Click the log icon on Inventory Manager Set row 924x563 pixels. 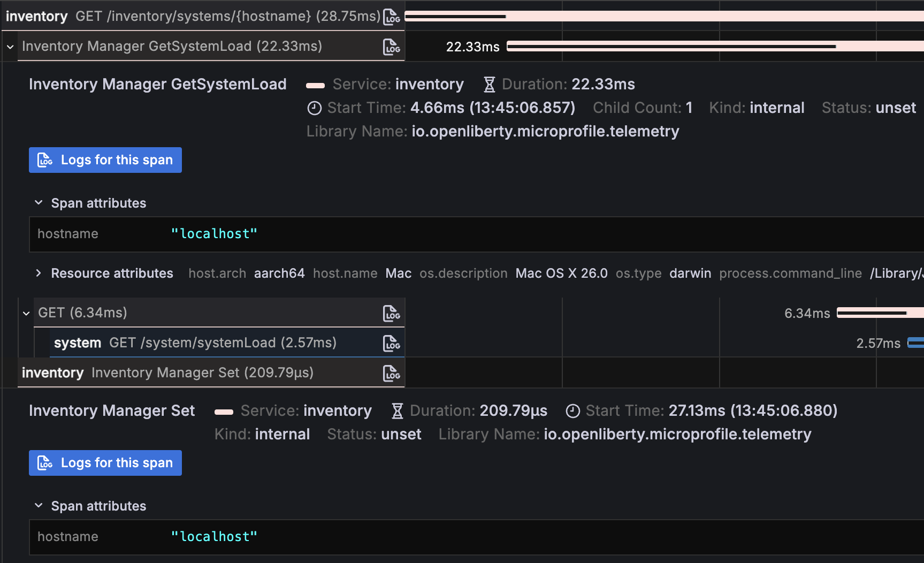392,373
